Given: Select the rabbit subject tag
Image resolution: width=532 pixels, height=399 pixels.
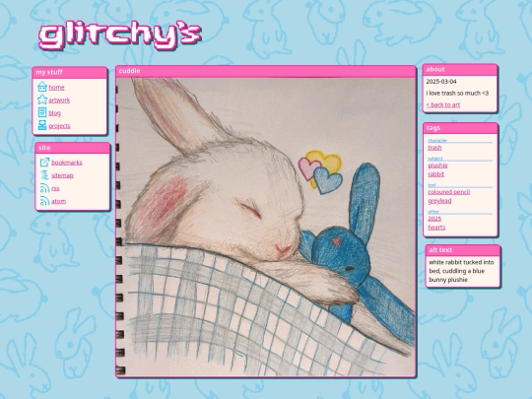Looking at the screenshot, I should (436, 174).
